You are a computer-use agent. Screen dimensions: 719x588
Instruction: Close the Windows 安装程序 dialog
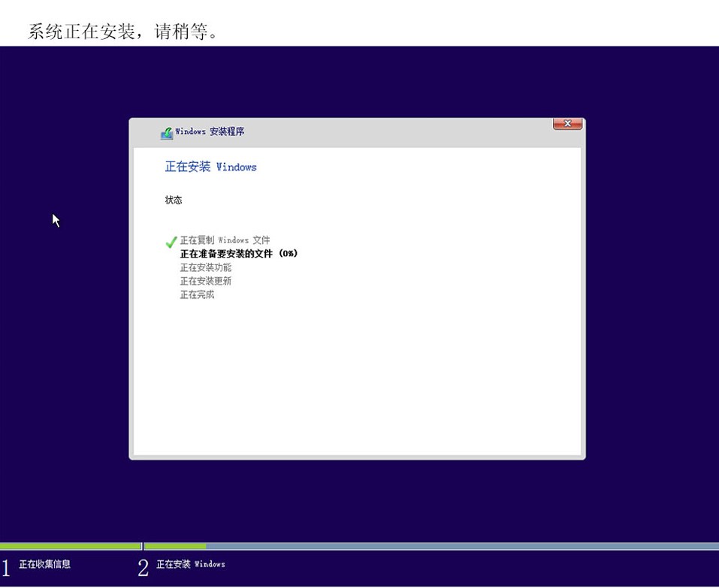(x=567, y=124)
